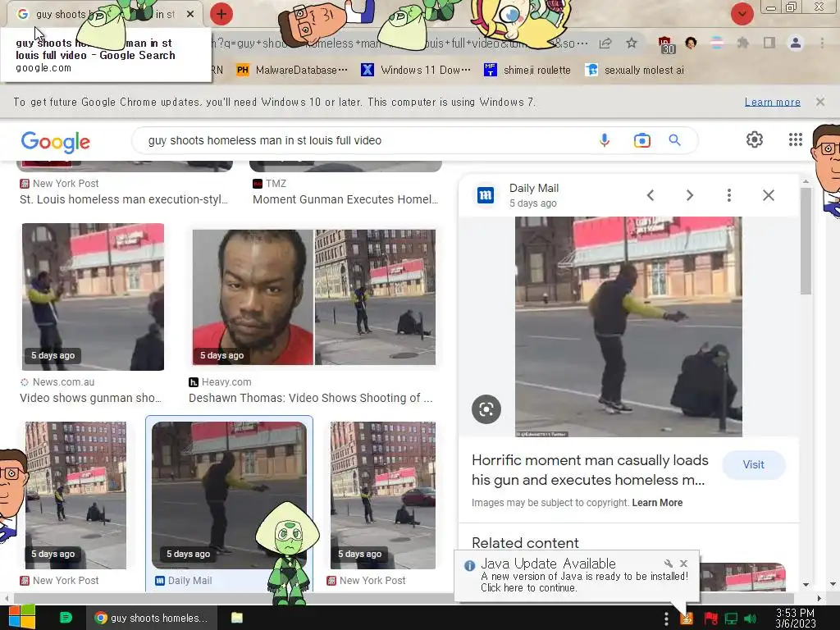840x630 pixels.
Task: Bookmark this page with the star icon
Action: 632,43
